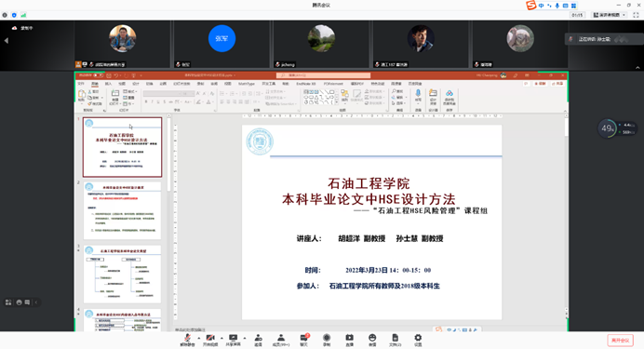Unmute microphone in the meeting toolbar
Image resolution: width=644 pixels, height=349 pixels.
[187, 340]
